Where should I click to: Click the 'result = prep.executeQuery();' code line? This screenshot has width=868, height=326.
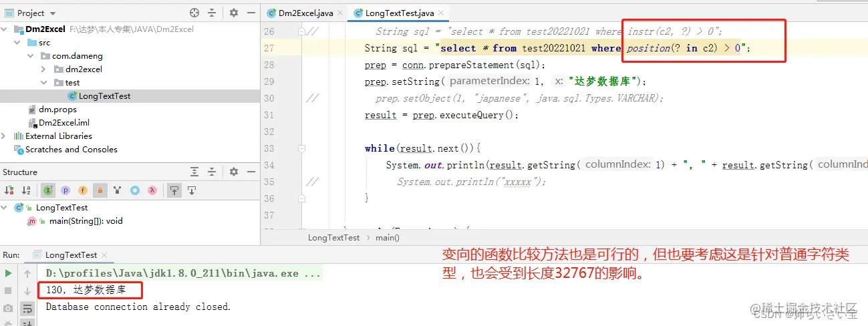point(442,115)
